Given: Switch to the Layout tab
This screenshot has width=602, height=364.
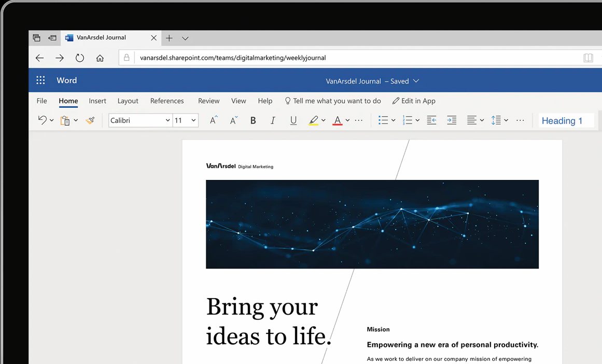Looking at the screenshot, I should click(128, 101).
